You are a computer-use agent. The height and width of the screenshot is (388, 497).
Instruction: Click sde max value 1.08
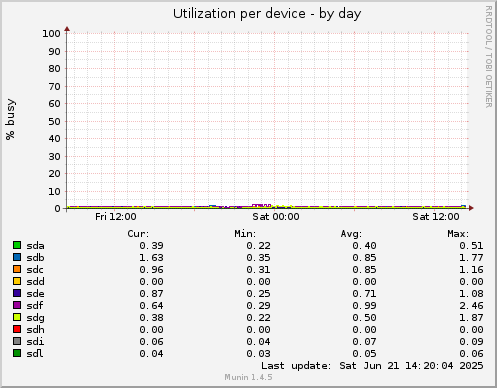tap(471, 294)
